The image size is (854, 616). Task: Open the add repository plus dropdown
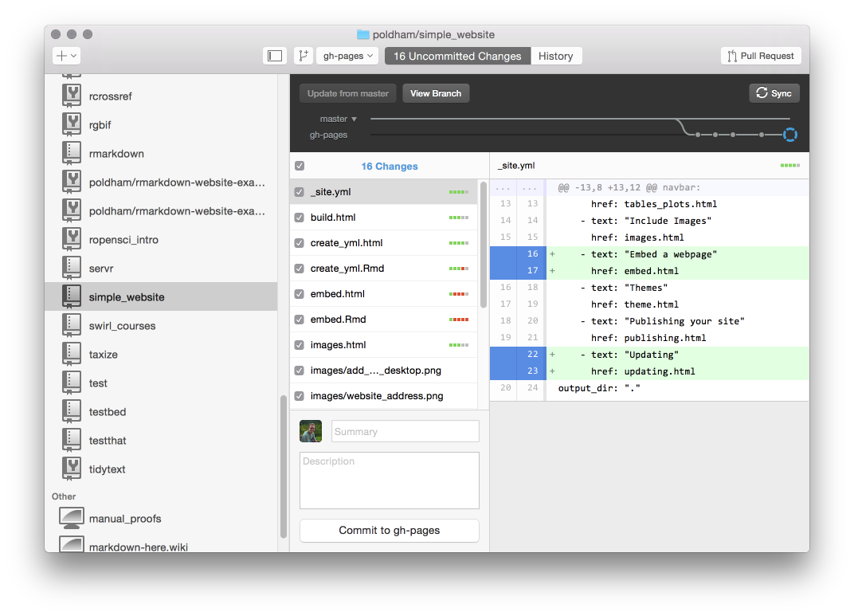[x=66, y=56]
